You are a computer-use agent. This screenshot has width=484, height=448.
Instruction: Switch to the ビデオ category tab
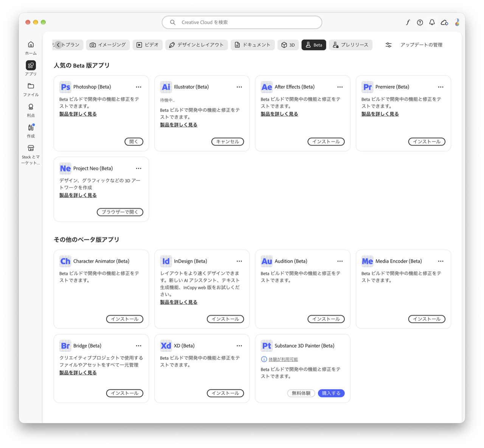[147, 45]
